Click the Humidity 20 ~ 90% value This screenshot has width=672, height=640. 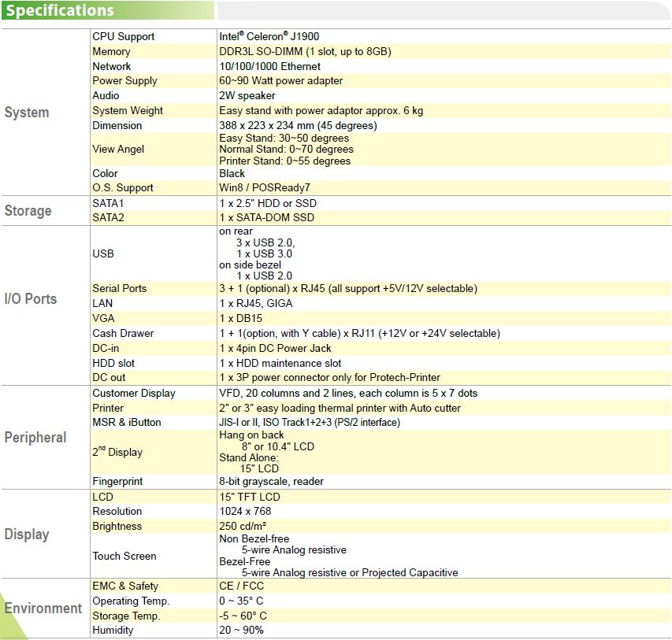(241, 630)
